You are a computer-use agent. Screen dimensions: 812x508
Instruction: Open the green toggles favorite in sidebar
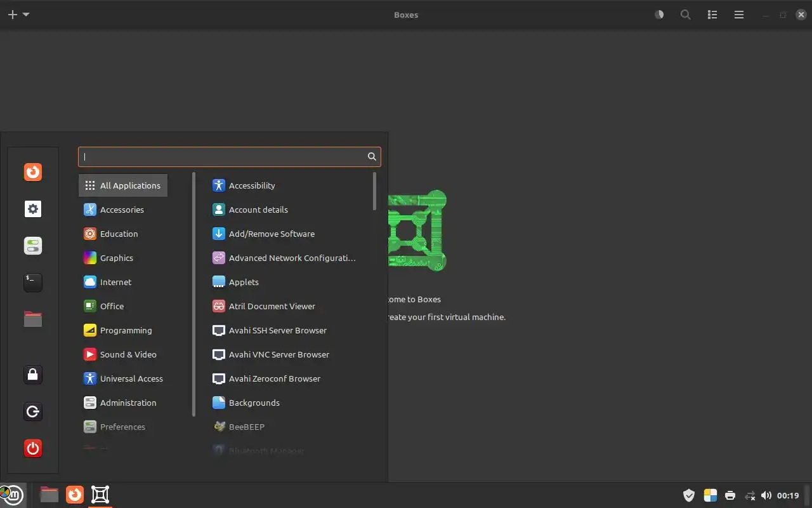[33, 246]
